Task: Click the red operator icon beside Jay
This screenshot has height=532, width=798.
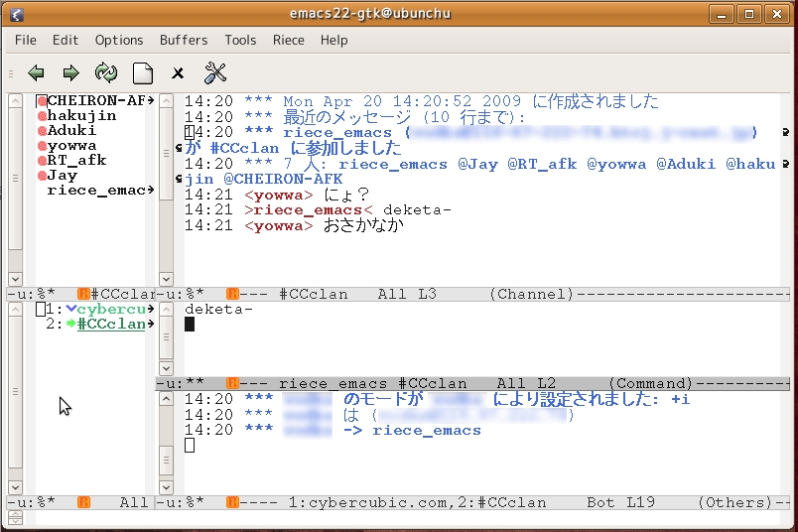Action: pyautogui.click(x=43, y=176)
